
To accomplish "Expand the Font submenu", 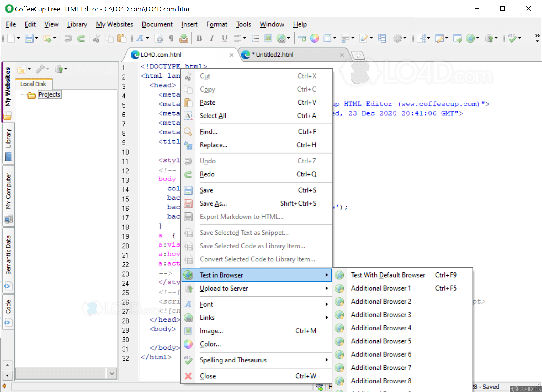I will point(257,304).
